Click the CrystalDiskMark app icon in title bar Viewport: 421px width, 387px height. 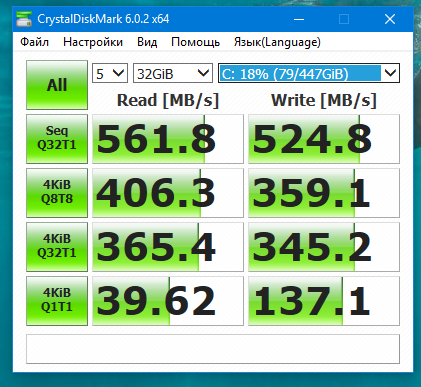click(x=24, y=19)
